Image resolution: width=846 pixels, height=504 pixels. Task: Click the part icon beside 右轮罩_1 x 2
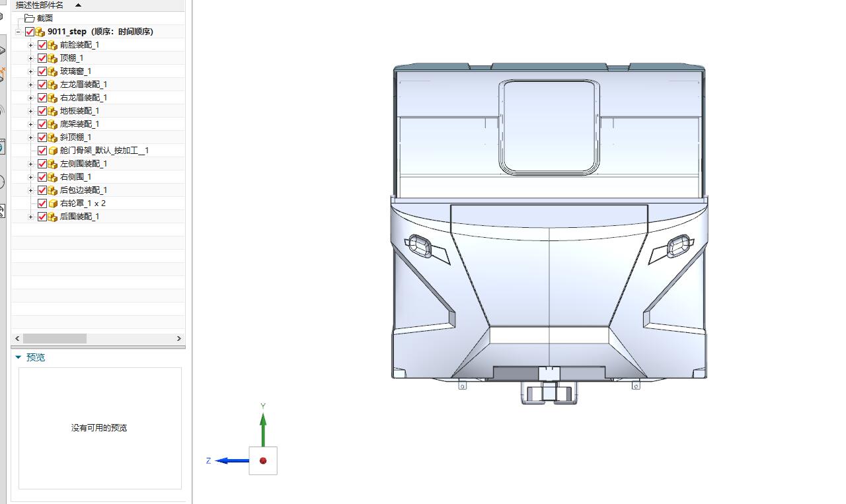53,203
